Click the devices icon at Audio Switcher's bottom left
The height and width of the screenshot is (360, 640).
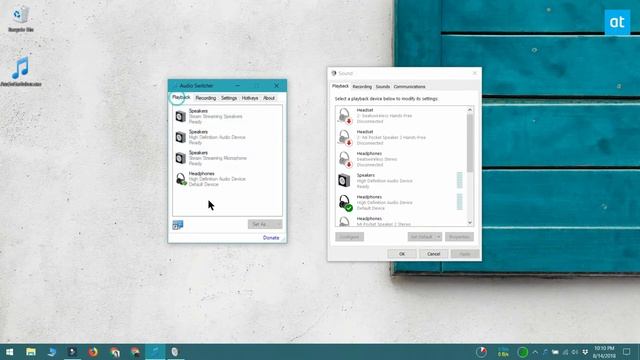(x=178, y=225)
